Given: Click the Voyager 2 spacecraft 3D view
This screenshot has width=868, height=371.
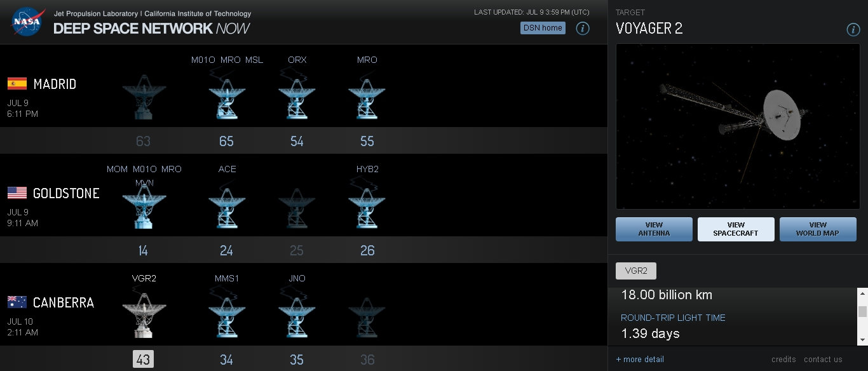Looking at the screenshot, I should (x=738, y=126).
